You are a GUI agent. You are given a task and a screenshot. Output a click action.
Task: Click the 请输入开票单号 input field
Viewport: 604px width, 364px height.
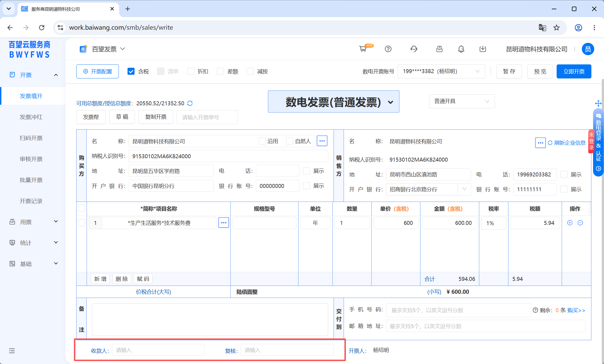207,117
